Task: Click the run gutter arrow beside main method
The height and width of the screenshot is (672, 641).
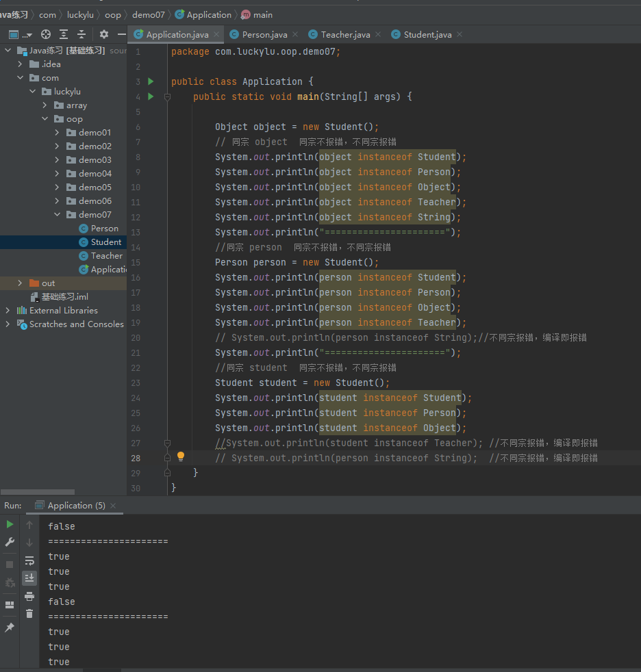Action: [x=151, y=96]
